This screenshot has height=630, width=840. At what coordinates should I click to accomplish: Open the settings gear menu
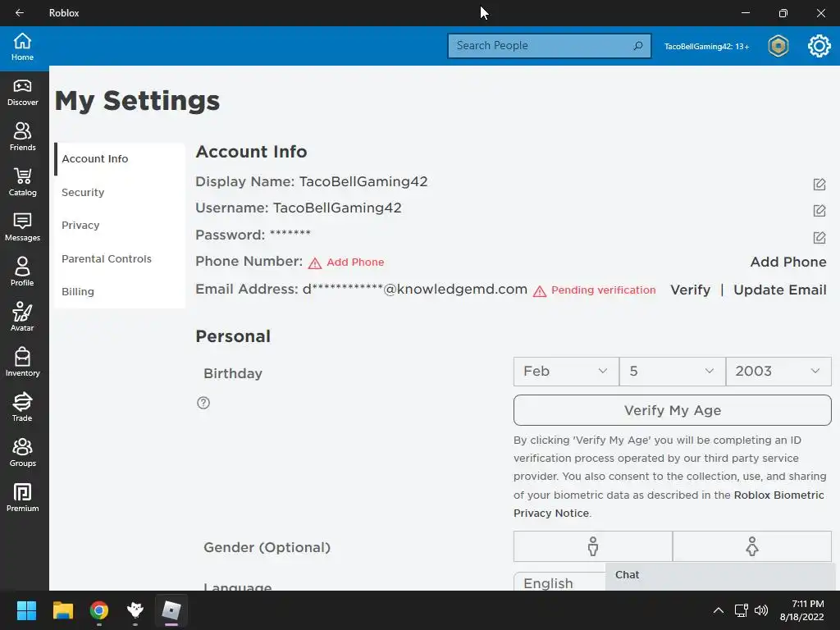[819, 46]
